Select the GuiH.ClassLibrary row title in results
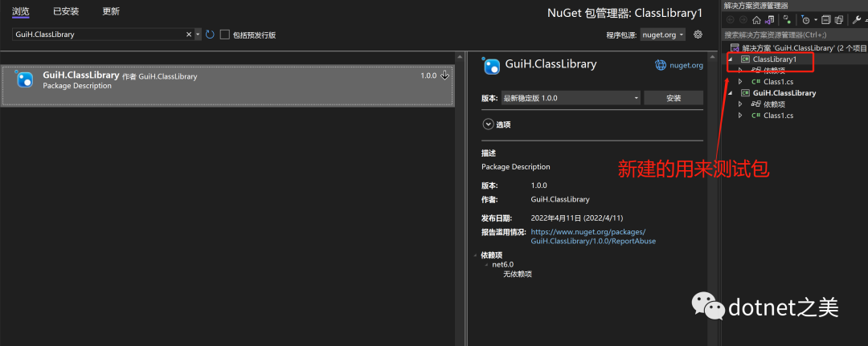 tap(81, 75)
